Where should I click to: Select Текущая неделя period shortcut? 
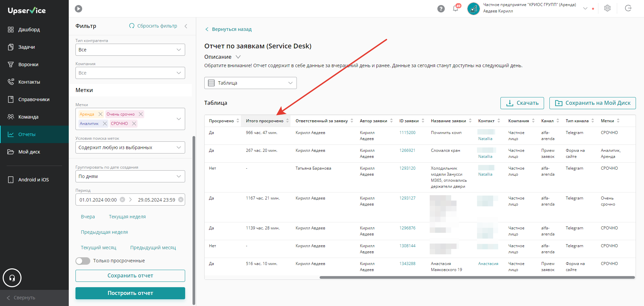[127, 217]
